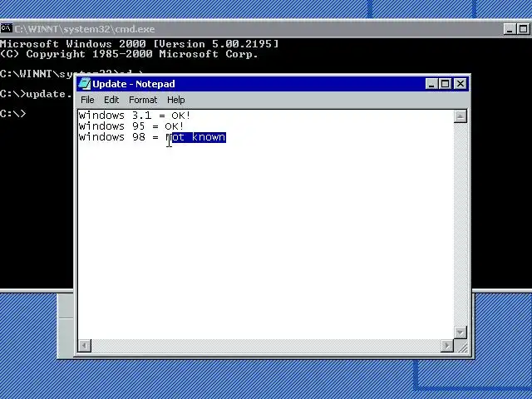Click the Copyright line in cmd window

(x=129, y=54)
